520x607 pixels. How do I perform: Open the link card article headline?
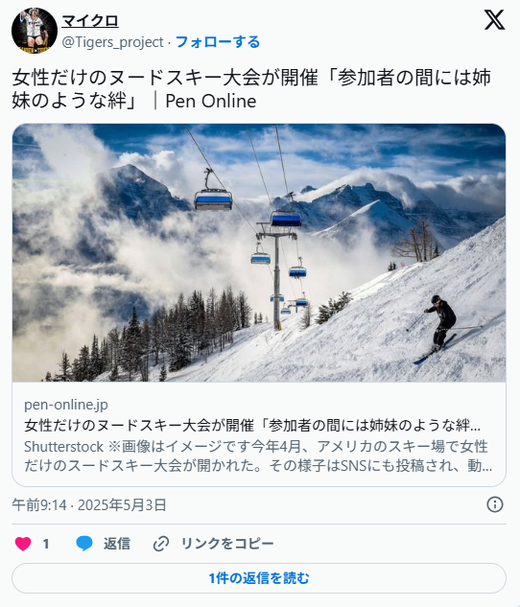[252, 425]
